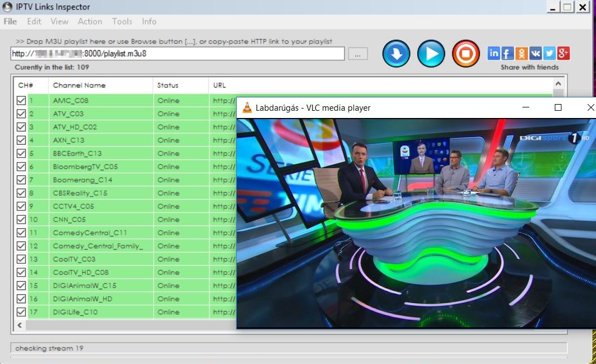Click the orange stop button
This screenshot has height=364, width=596.
coord(466,54)
